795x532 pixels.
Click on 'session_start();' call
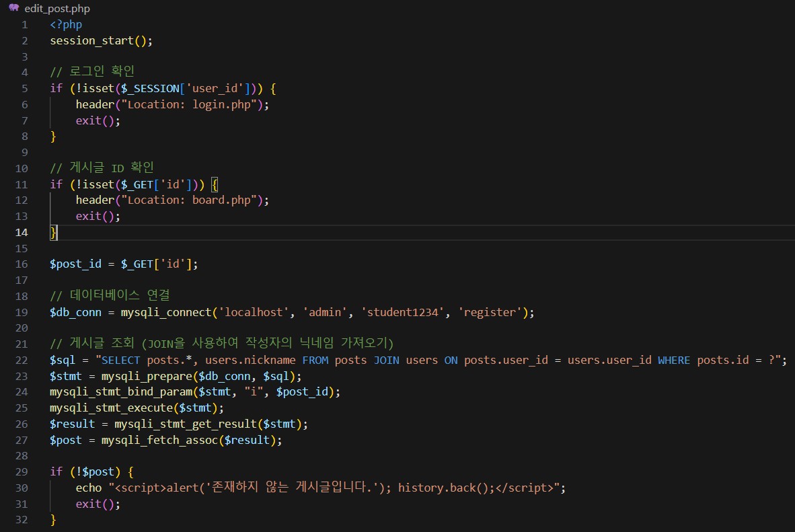pyautogui.click(x=101, y=40)
